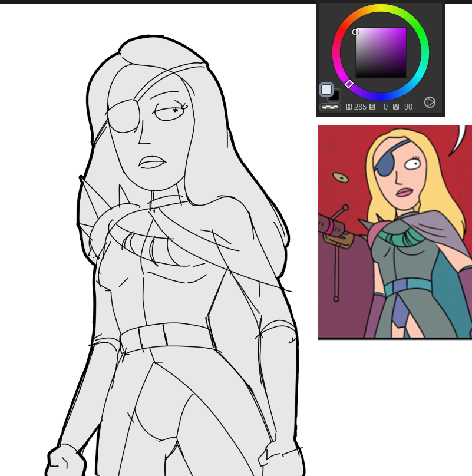The width and height of the screenshot is (472, 476).
Task: Click the circular picker handle on color square
Action: (x=355, y=32)
